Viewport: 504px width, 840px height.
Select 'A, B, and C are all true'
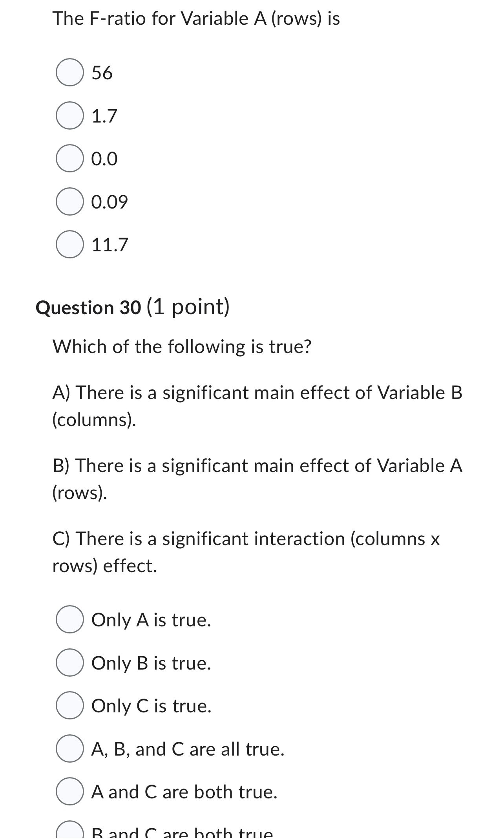point(70,749)
